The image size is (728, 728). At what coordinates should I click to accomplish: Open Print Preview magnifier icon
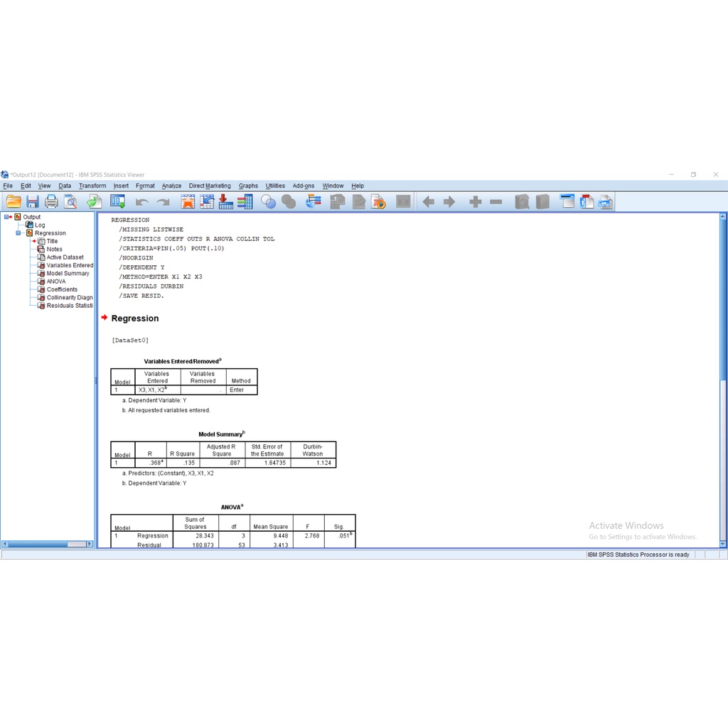click(x=70, y=202)
